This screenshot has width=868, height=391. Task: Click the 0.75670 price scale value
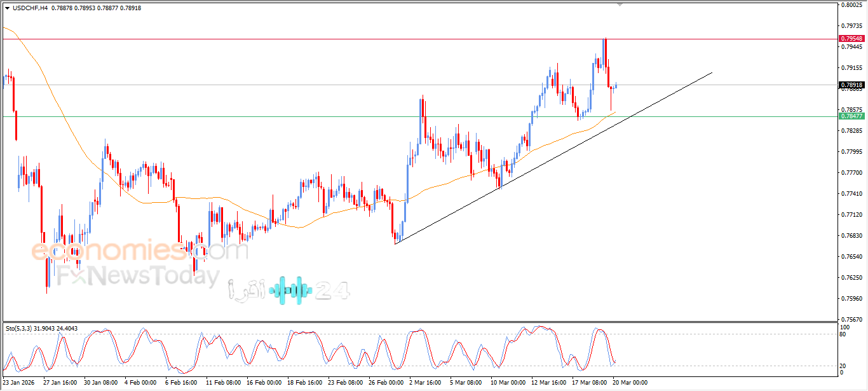[851, 320]
